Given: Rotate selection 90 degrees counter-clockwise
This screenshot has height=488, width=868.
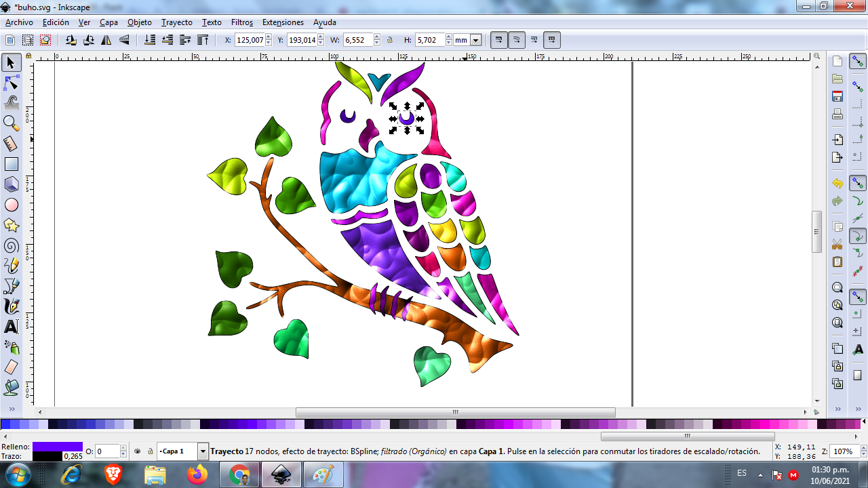Looking at the screenshot, I should [x=71, y=40].
